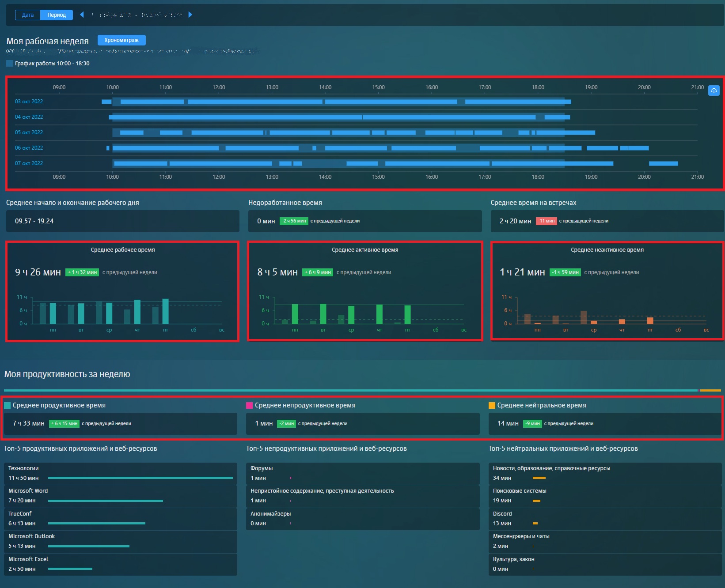Select the Microsoft Excel row

[121, 565]
